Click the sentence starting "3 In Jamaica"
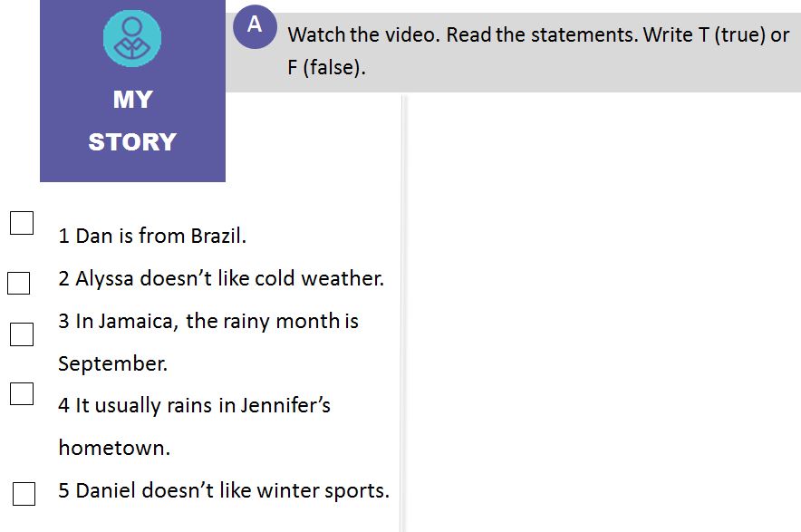Screen dimensions: 801x532 [208, 322]
